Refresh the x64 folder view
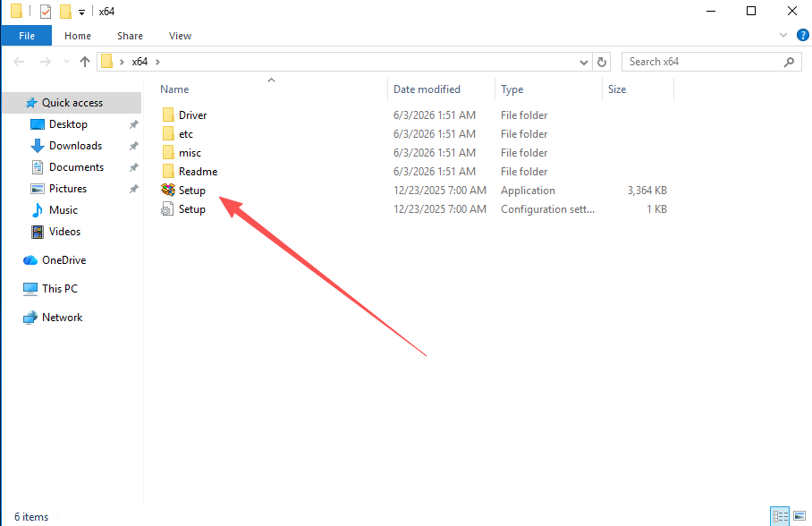The height and width of the screenshot is (526, 812). click(x=602, y=62)
